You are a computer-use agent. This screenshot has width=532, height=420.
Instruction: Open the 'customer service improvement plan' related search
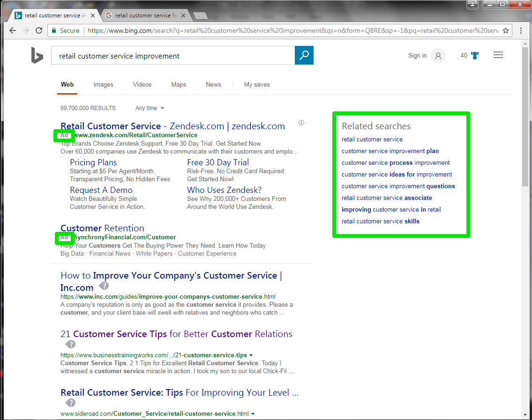coord(390,151)
